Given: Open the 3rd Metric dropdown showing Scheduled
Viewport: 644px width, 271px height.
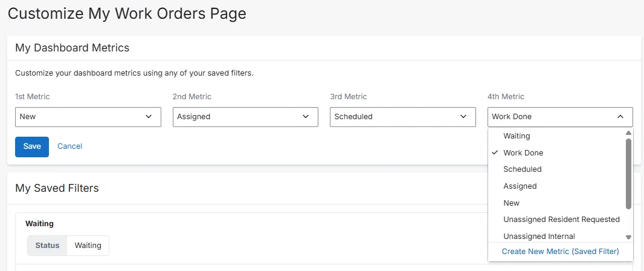Looking at the screenshot, I should coord(403,117).
